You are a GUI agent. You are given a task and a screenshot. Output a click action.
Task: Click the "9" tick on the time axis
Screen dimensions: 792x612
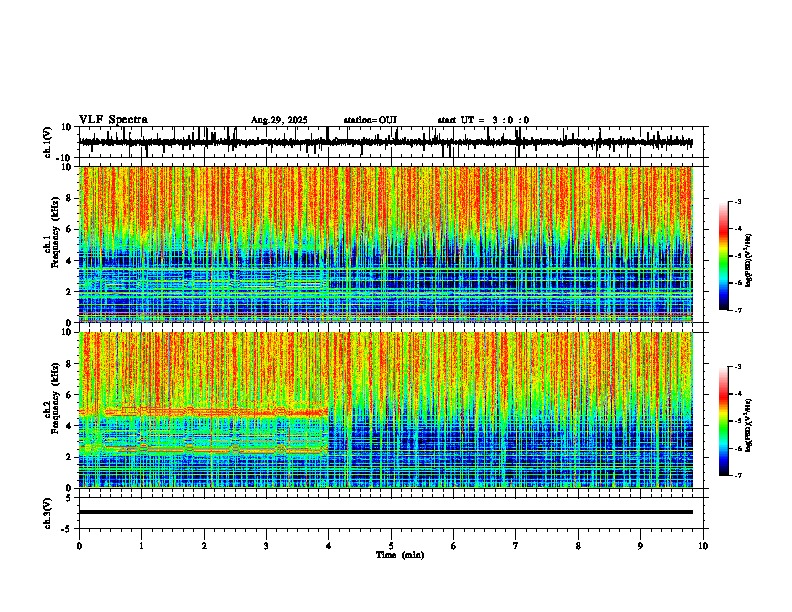[x=640, y=546]
